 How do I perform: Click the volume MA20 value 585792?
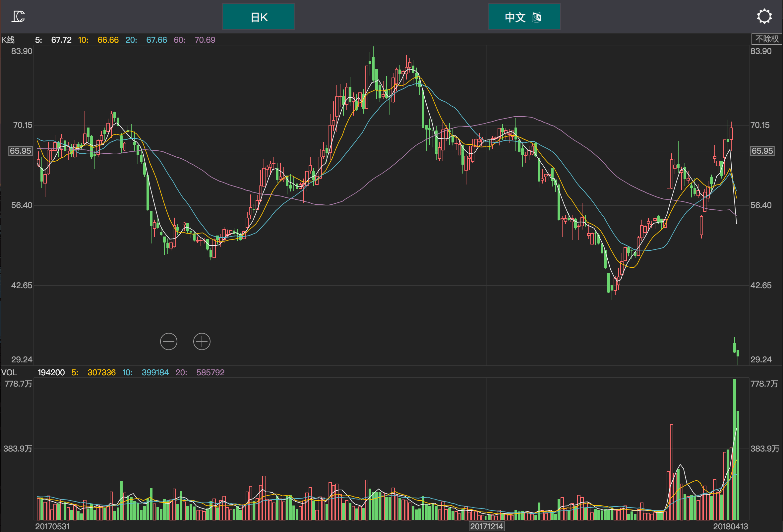click(210, 372)
